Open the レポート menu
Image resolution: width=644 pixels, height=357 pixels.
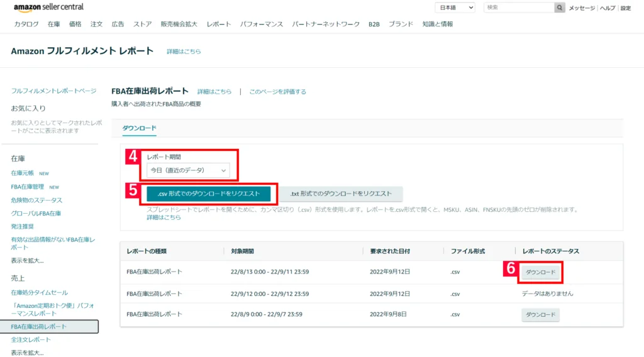pyautogui.click(x=219, y=25)
